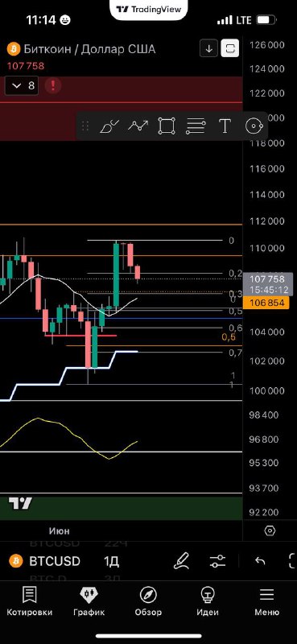Tap the Июнь date label on time axis
Image resolution: width=297 pixels, height=644 pixels.
[x=59, y=530]
